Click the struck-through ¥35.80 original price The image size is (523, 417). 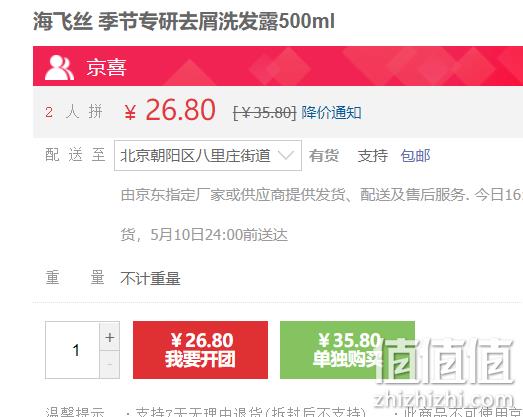coord(264,113)
